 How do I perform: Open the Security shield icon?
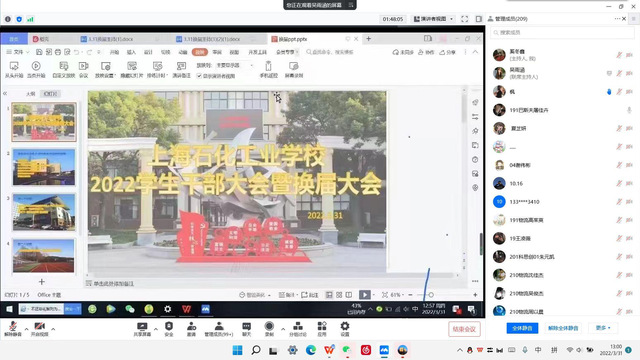[x=169, y=329]
